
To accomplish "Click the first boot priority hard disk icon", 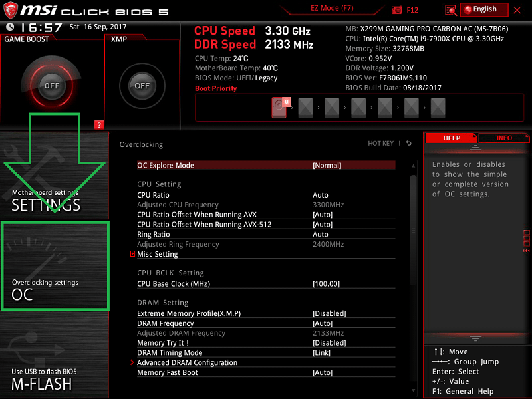I will click(x=281, y=106).
